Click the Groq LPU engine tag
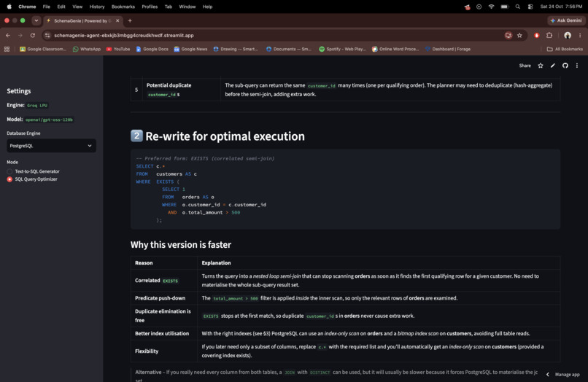 coord(37,106)
